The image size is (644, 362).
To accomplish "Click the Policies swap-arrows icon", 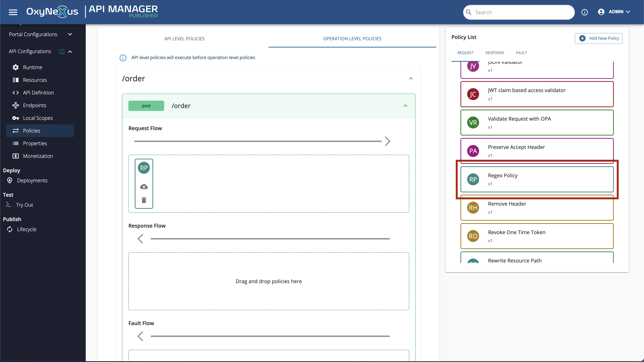I will tap(15, 130).
